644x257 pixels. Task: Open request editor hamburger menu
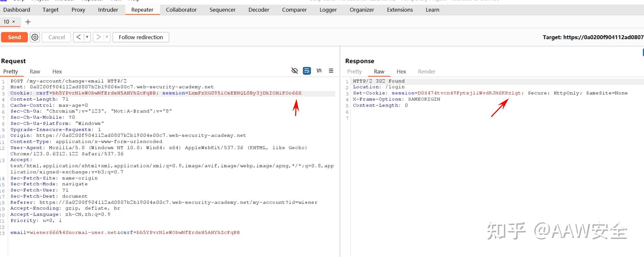coord(331,70)
